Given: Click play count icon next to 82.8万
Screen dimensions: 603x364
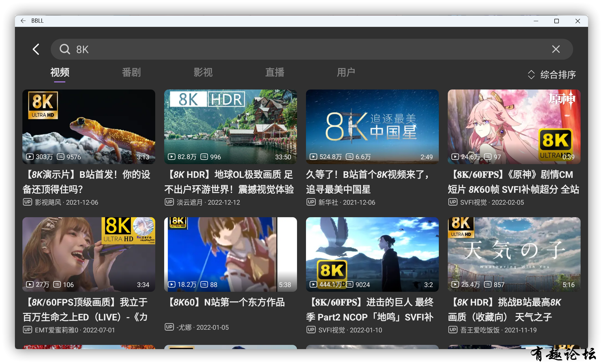Looking at the screenshot, I should click(x=171, y=157).
